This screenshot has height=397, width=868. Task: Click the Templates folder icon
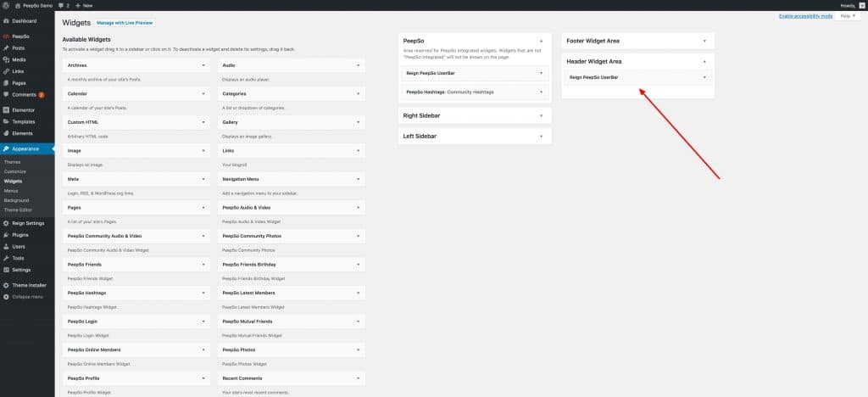pyautogui.click(x=6, y=122)
